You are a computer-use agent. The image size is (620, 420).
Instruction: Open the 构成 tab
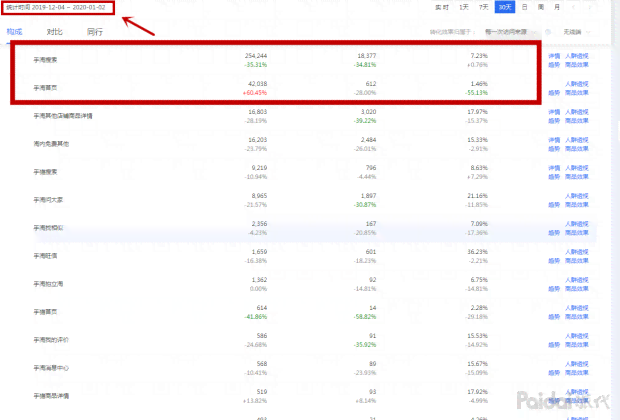point(15,32)
